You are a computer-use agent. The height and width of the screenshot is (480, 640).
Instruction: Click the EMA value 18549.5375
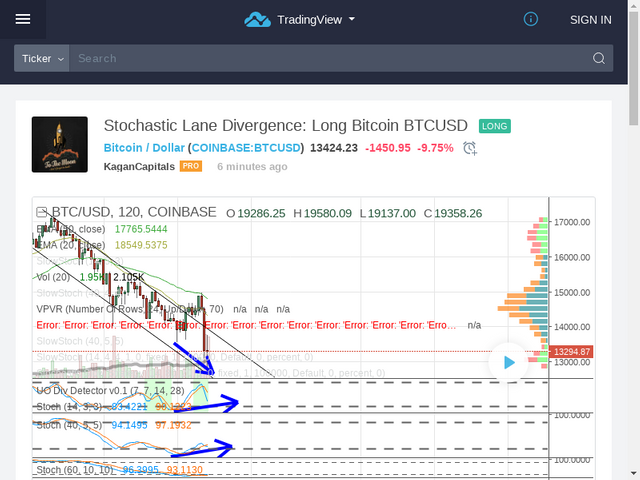tap(141, 245)
